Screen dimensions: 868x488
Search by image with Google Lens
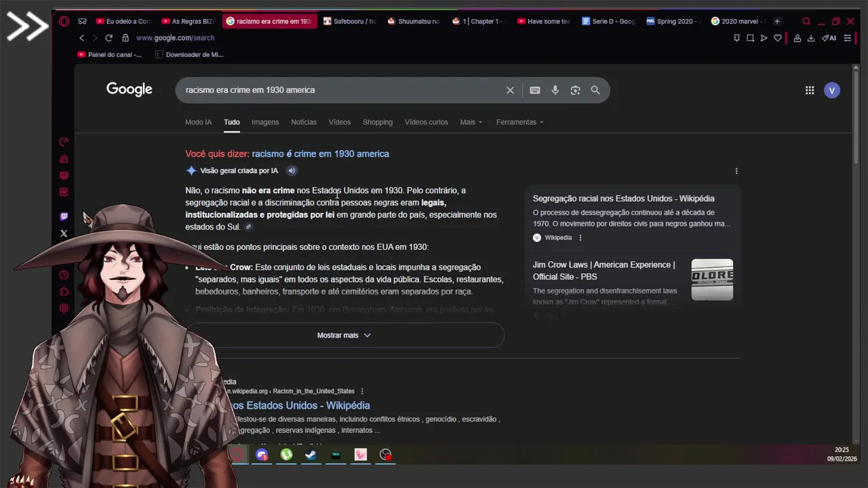(575, 90)
